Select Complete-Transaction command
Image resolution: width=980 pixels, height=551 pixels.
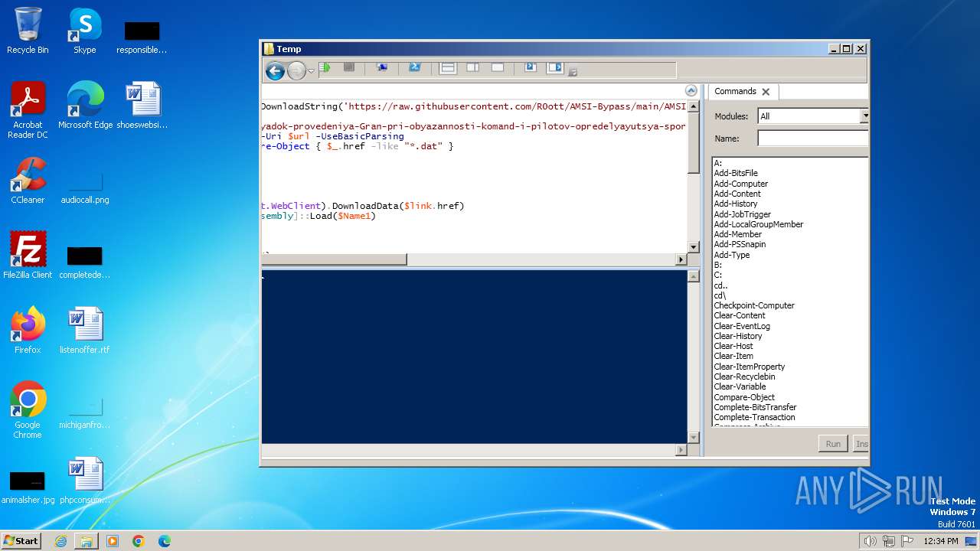pos(754,417)
